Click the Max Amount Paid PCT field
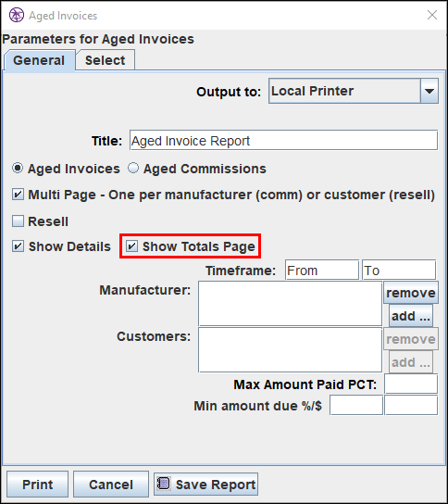The image size is (448, 504). coord(411,384)
